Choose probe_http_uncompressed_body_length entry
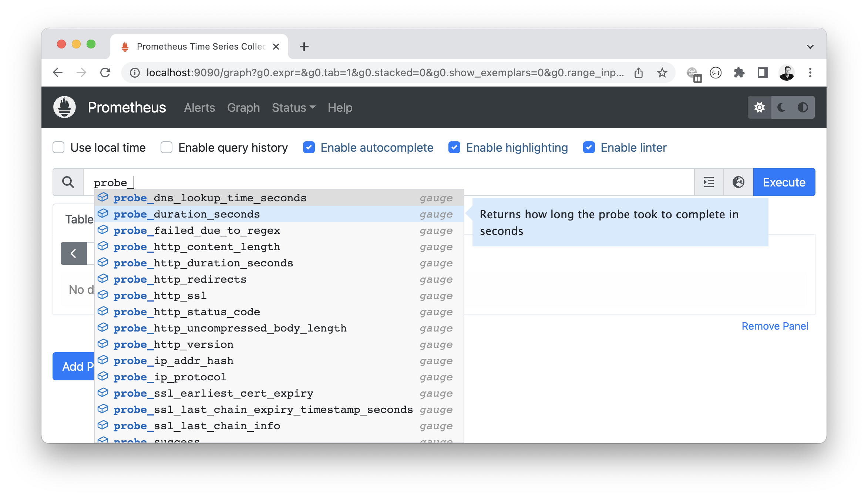This screenshot has height=498, width=868. pyautogui.click(x=279, y=328)
